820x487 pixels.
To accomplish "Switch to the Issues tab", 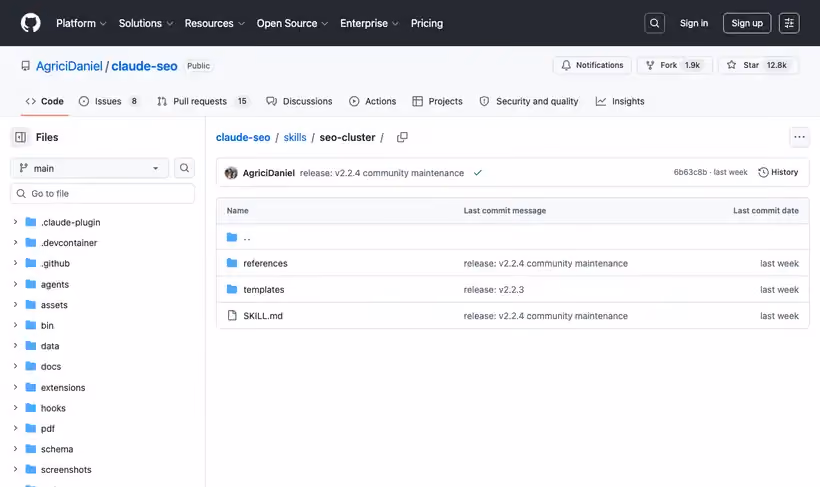I will click(x=109, y=101).
